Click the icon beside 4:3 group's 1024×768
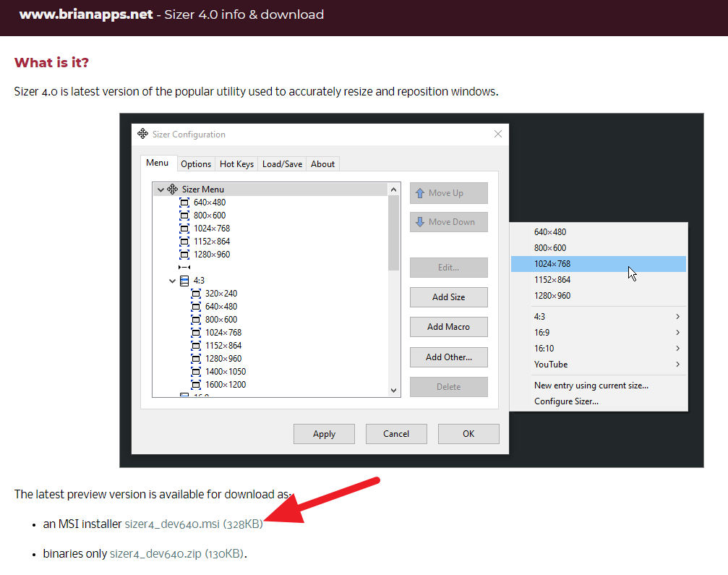 (196, 333)
